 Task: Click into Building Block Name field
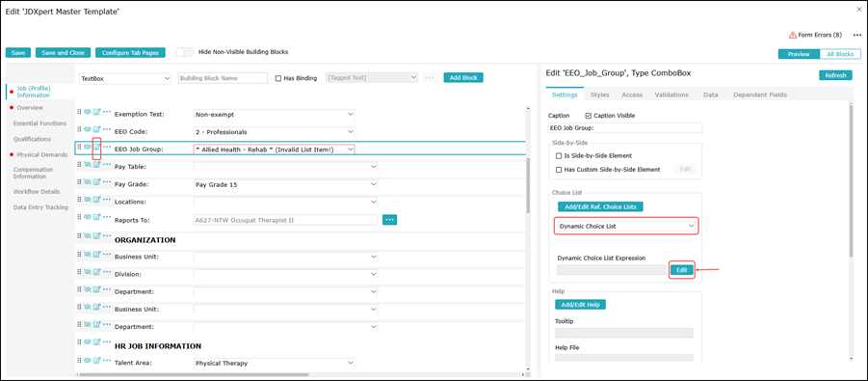[223, 79]
